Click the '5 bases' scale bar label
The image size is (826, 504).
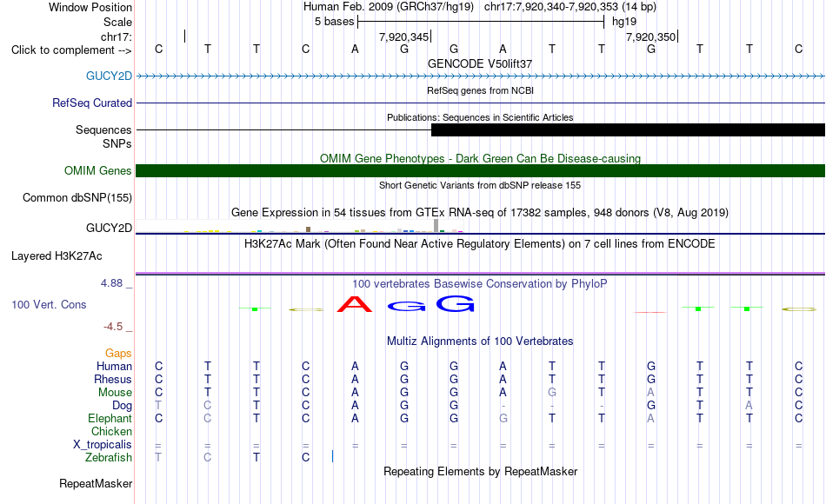coord(335,22)
